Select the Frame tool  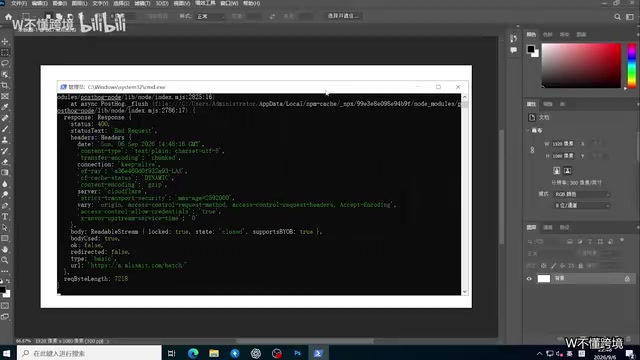(x=5, y=96)
